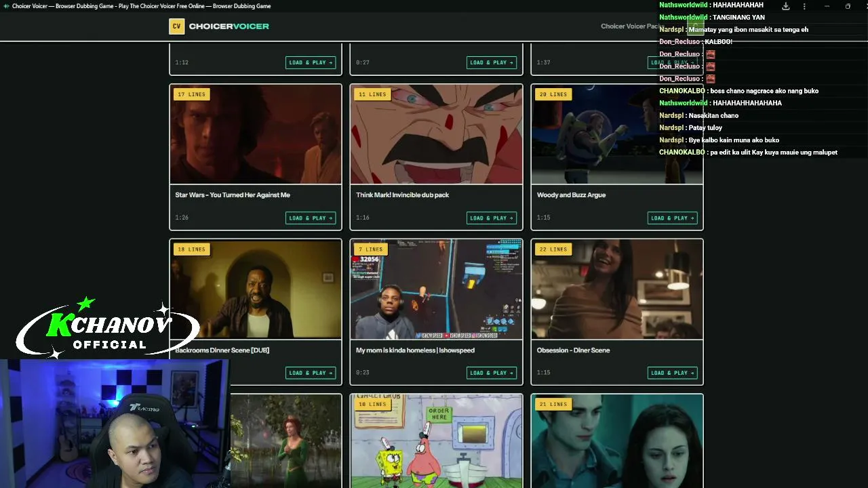868x488 pixels.
Task: Click the 18 LINES badge
Action: (191, 249)
